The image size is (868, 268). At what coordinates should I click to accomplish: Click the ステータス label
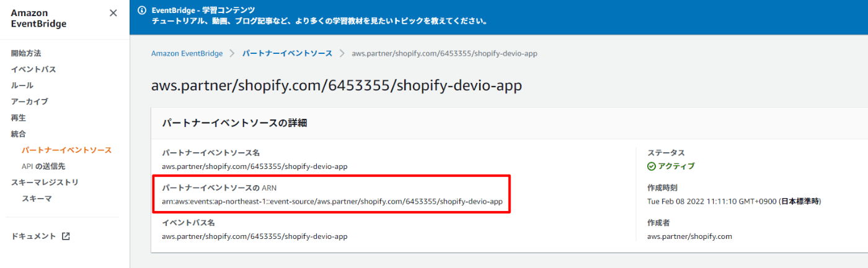click(666, 152)
